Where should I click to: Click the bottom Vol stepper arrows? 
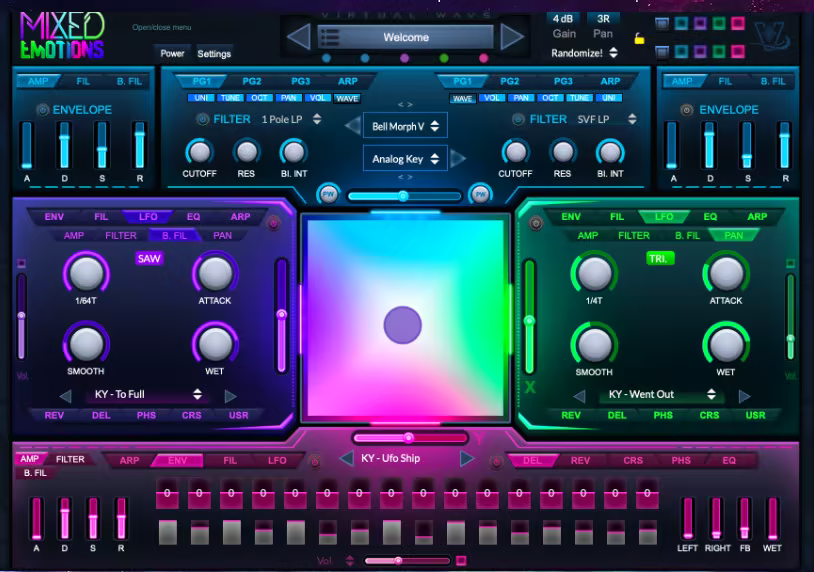350,561
